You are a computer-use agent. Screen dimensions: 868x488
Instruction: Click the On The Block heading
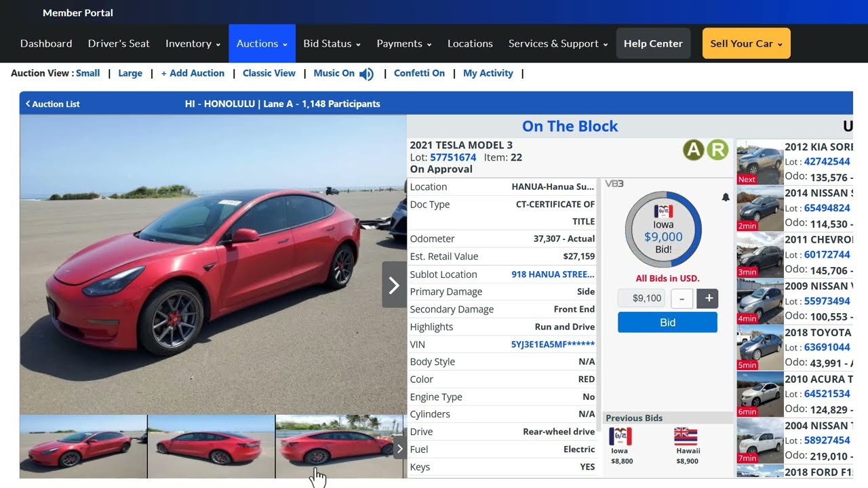click(570, 126)
